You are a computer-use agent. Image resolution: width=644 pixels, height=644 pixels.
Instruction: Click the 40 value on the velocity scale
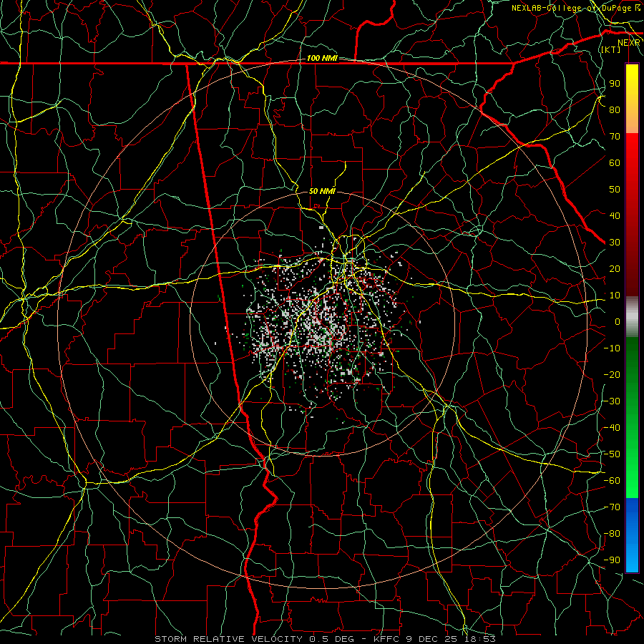(615, 215)
